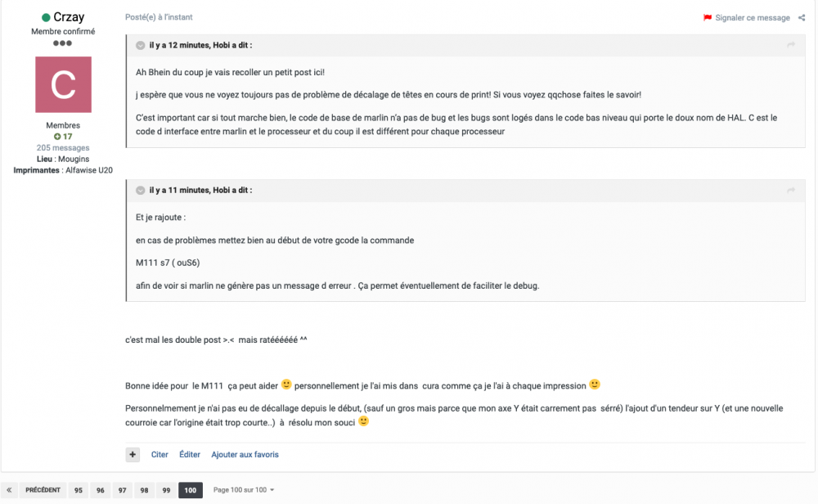818x504 pixels.
Task: Click the Citer link
Action: (160, 454)
